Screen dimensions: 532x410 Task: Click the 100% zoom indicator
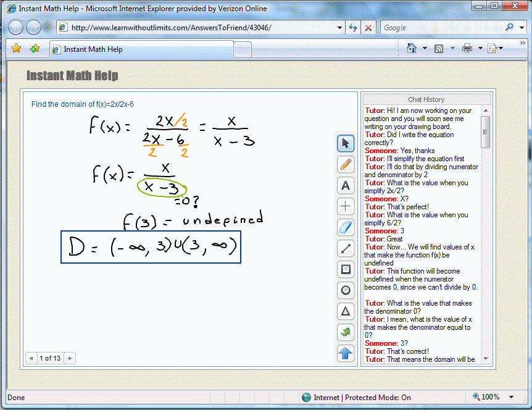[x=486, y=397]
